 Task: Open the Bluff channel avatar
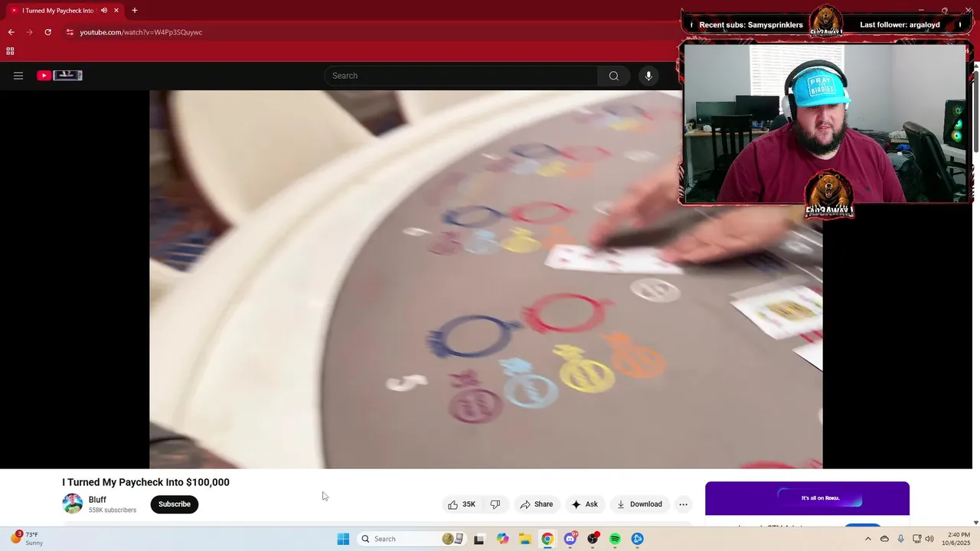click(73, 504)
